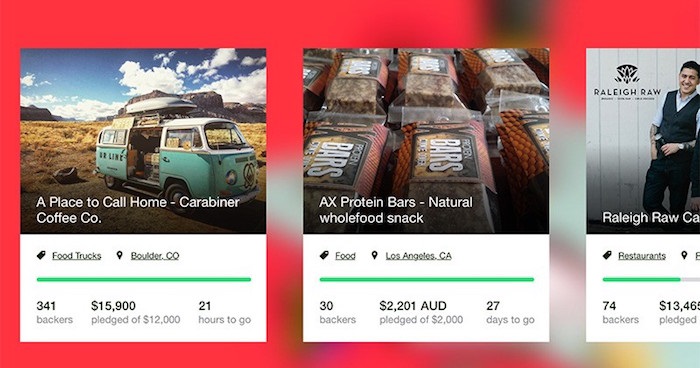
Task: Click the location pin beside Los Angeles, CA
Action: pyautogui.click(x=375, y=255)
